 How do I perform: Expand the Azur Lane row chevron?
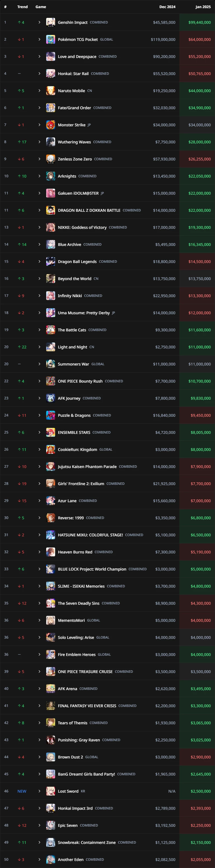click(x=39, y=501)
